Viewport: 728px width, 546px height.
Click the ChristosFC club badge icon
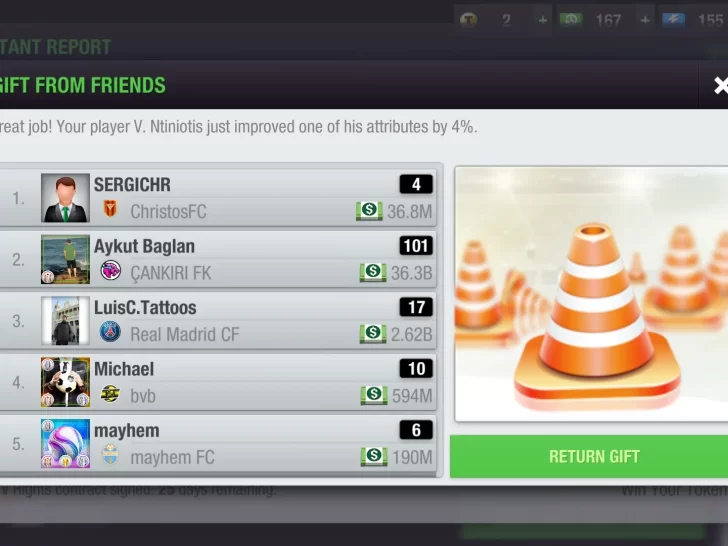[110, 210]
